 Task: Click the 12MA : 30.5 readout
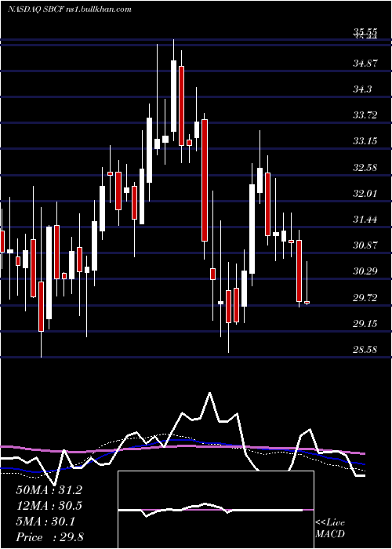click(49, 506)
